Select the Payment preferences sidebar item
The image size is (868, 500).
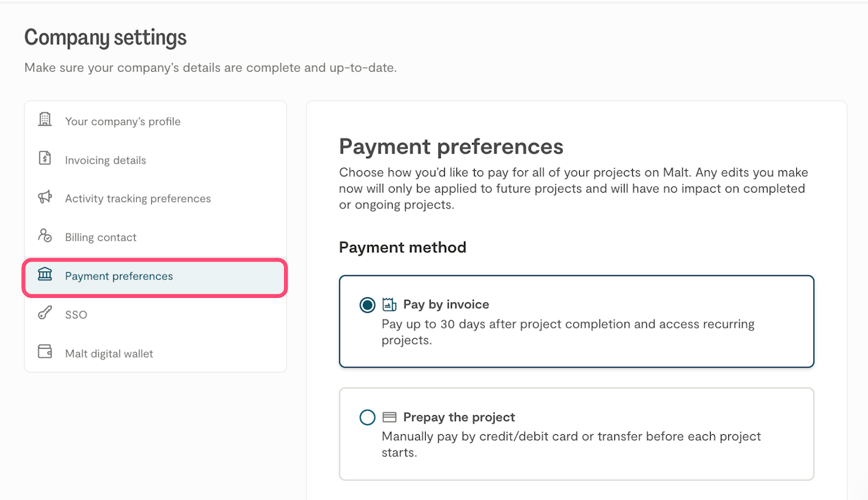tap(119, 276)
